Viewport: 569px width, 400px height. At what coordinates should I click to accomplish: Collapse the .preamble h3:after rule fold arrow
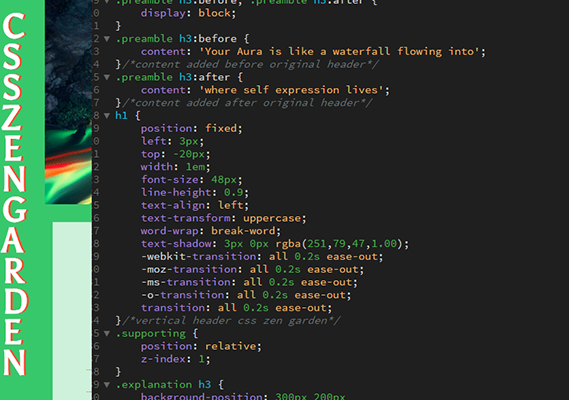pos(107,77)
